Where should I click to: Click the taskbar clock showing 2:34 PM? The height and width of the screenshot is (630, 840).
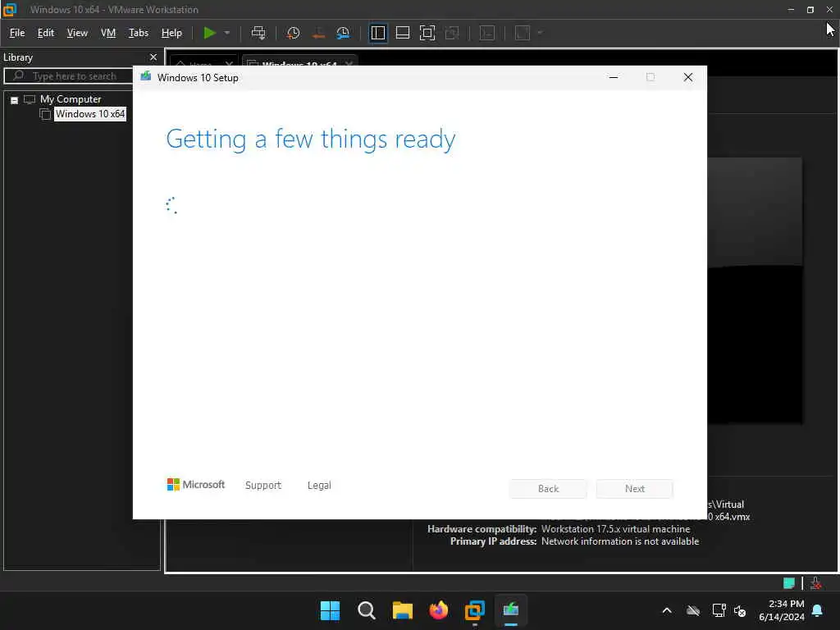[782, 610]
